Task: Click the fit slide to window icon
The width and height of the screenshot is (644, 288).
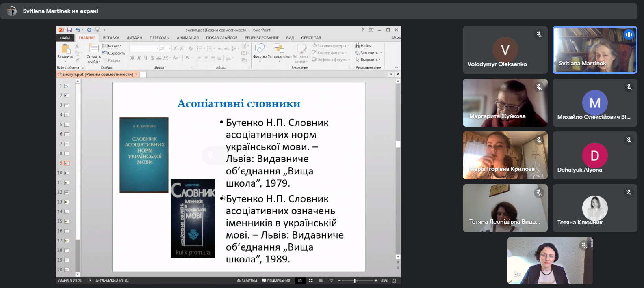Action: click(x=394, y=281)
